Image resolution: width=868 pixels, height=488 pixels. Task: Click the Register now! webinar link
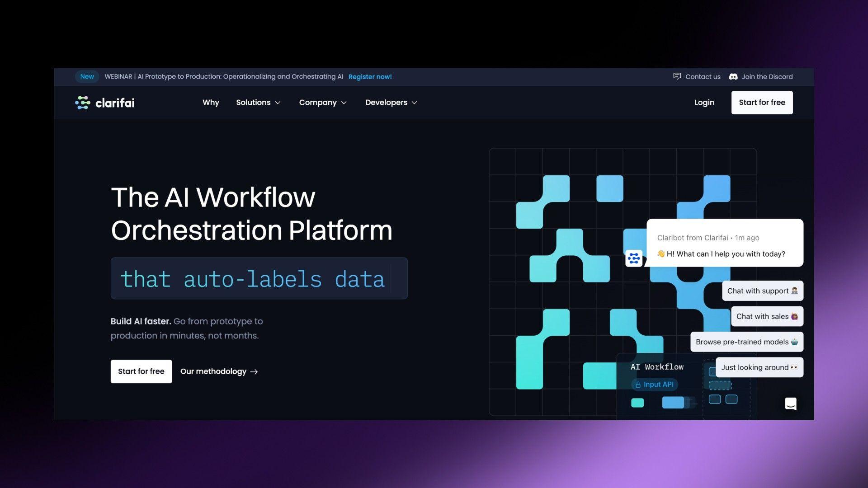click(x=370, y=77)
